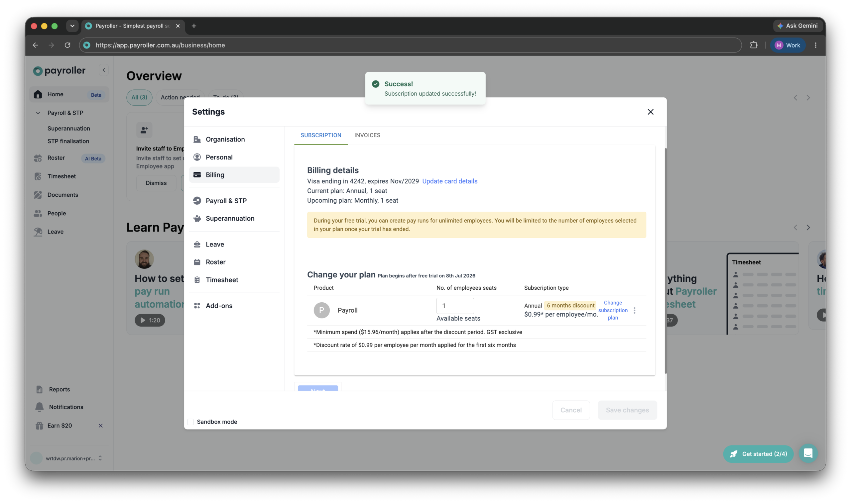This screenshot has width=851, height=504.
Task: Close the Payroller browser tab
Action: (x=178, y=26)
